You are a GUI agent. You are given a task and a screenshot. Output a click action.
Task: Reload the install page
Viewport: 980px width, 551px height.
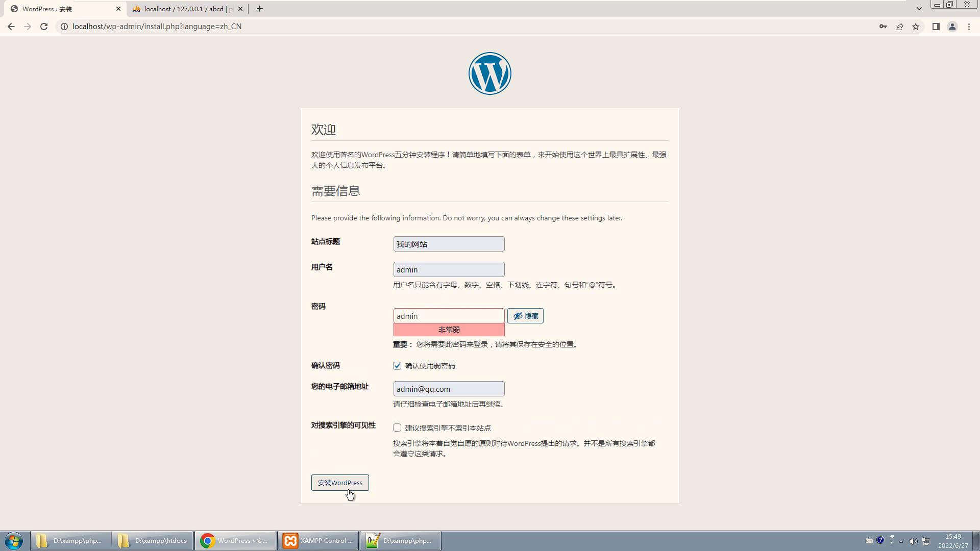pyautogui.click(x=44, y=27)
